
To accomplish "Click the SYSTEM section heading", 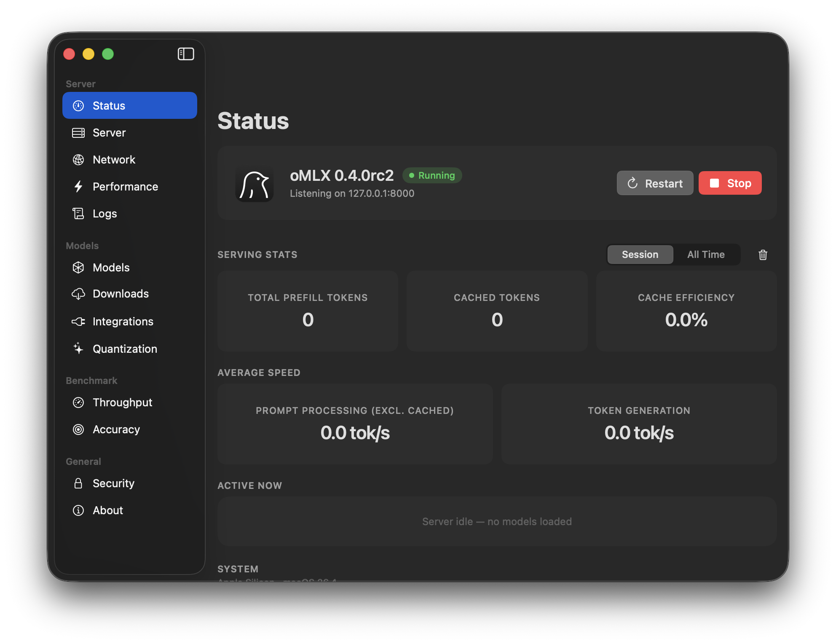I will coord(238,569).
